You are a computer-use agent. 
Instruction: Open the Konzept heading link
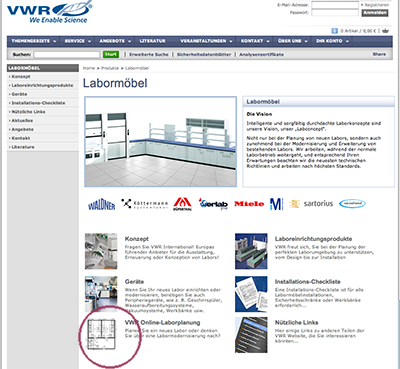[x=137, y=239]
